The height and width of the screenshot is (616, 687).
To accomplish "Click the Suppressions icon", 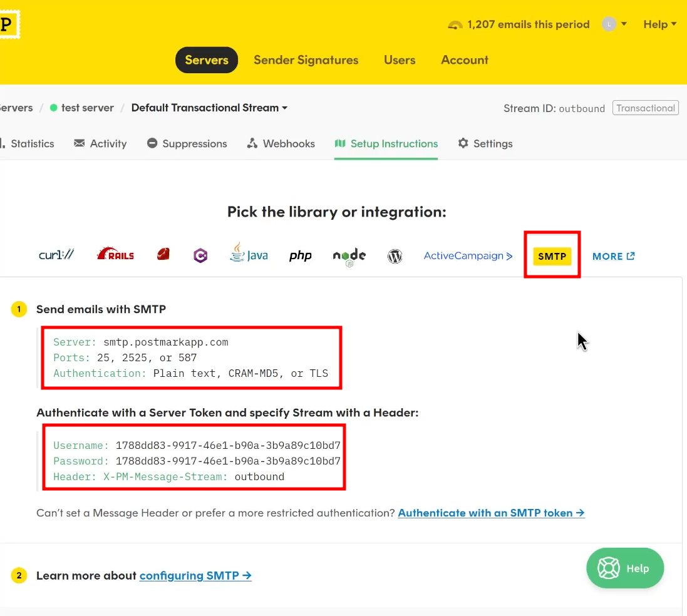I will click(x=152, y=143).
